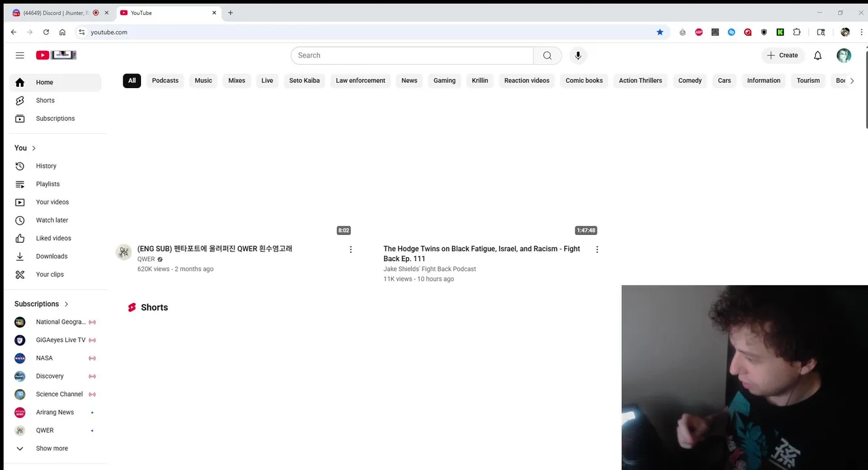
Task: Select the Cars chip
Action: coord(724,81)
